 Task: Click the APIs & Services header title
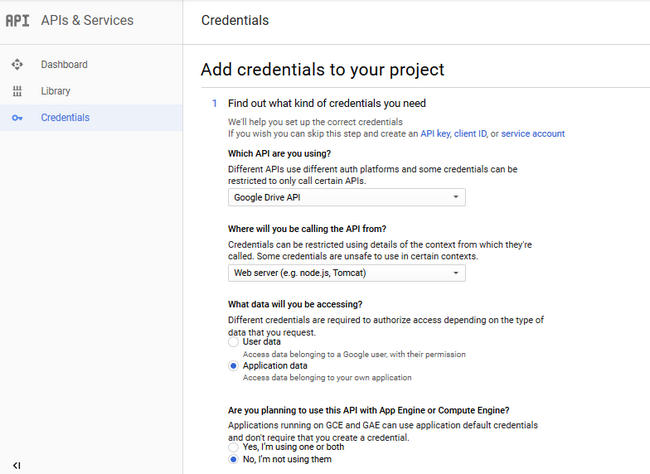coord(87,20)
